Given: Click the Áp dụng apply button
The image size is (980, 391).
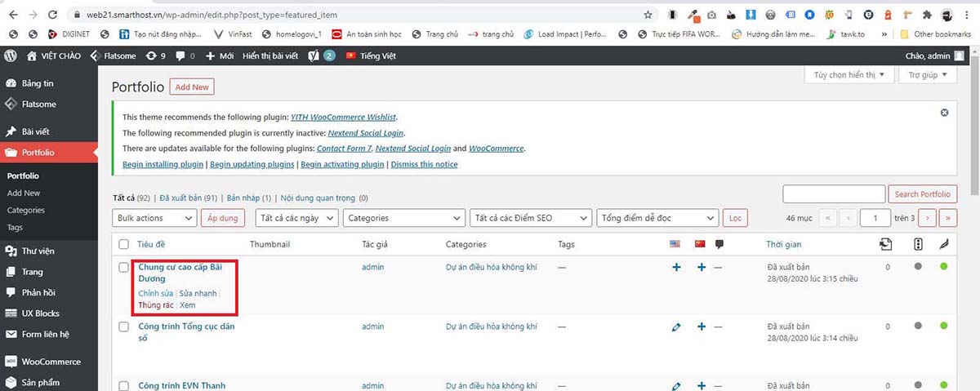Looking at the screenshot, I should (x=222, y=218).
